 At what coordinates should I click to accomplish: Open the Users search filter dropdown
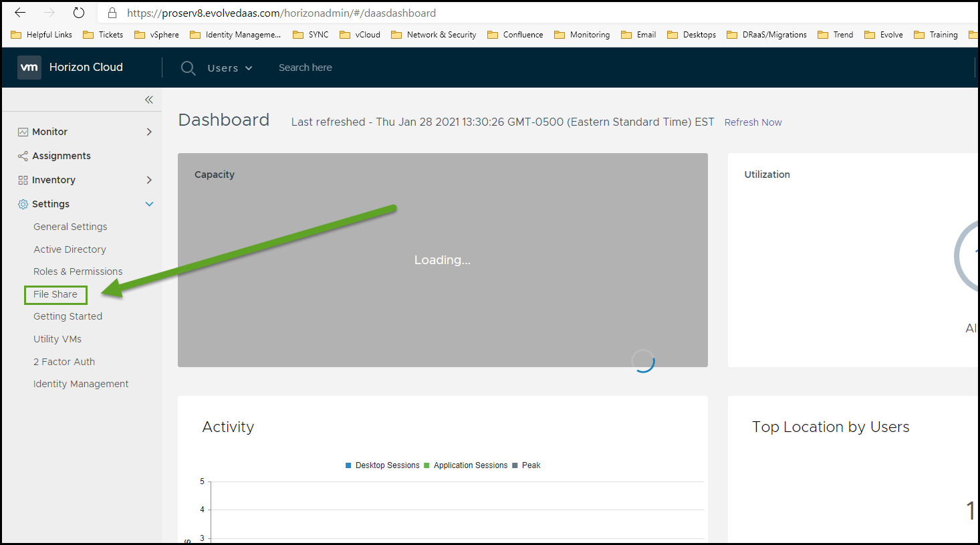[229, 68]
